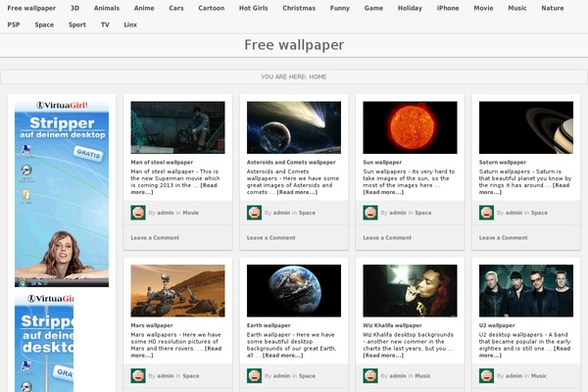The width and height of the screenshot is (588, 392).
Task: Open Music category link on U2 card
Action: (x=538, y=376)
